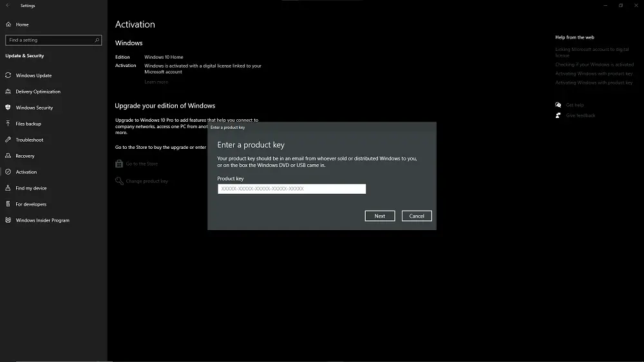The image size is (644, 362).
Task: Click the Recovery icon
Action: [x=8, y=156]
